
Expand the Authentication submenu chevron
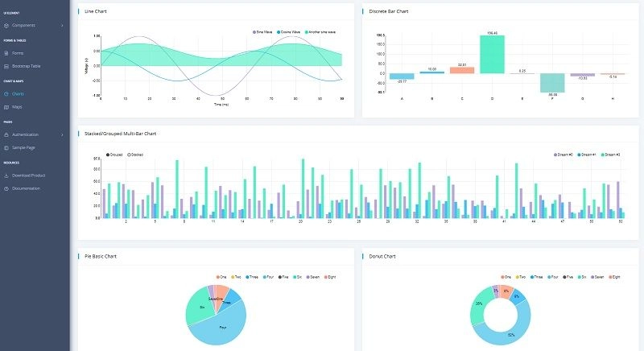click(x=62, y=134)
